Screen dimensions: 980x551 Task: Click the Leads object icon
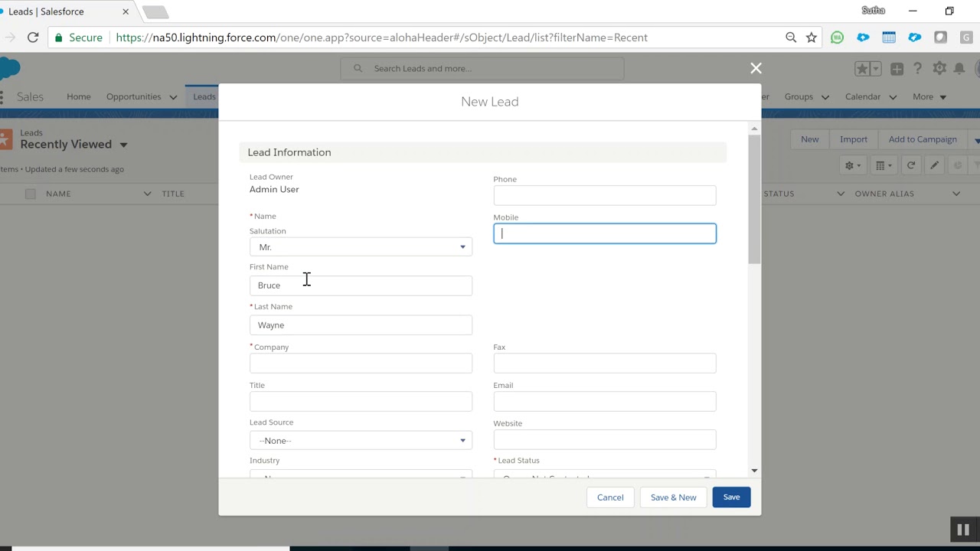[5, 139]
